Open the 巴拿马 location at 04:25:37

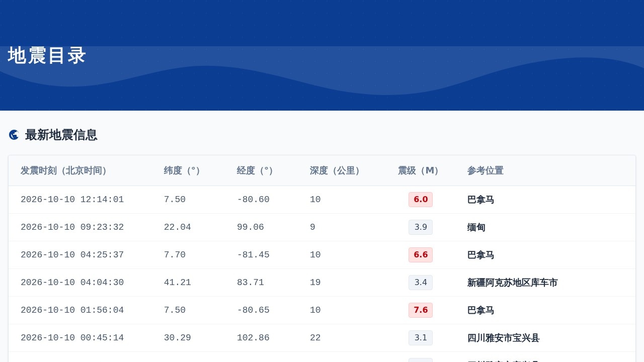[481, 255]
